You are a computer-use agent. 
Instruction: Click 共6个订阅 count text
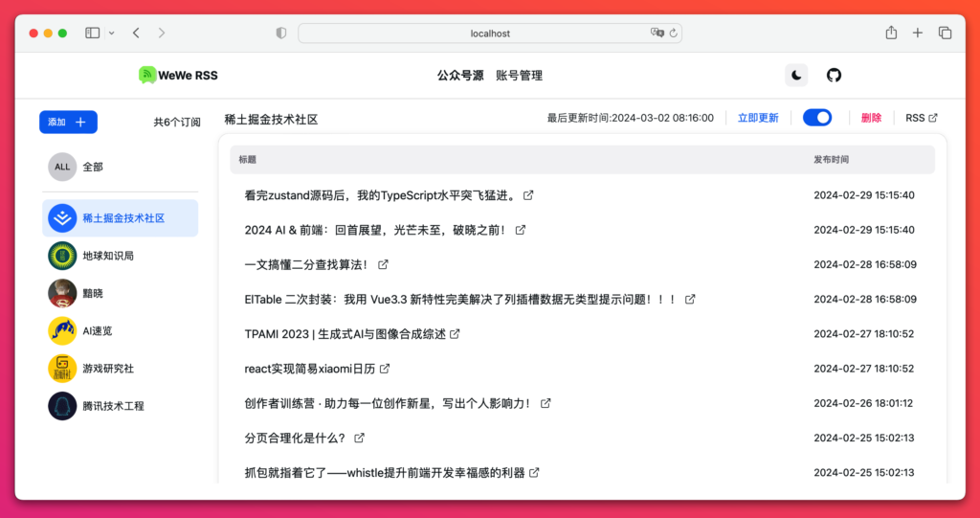(x=177, y=122)
